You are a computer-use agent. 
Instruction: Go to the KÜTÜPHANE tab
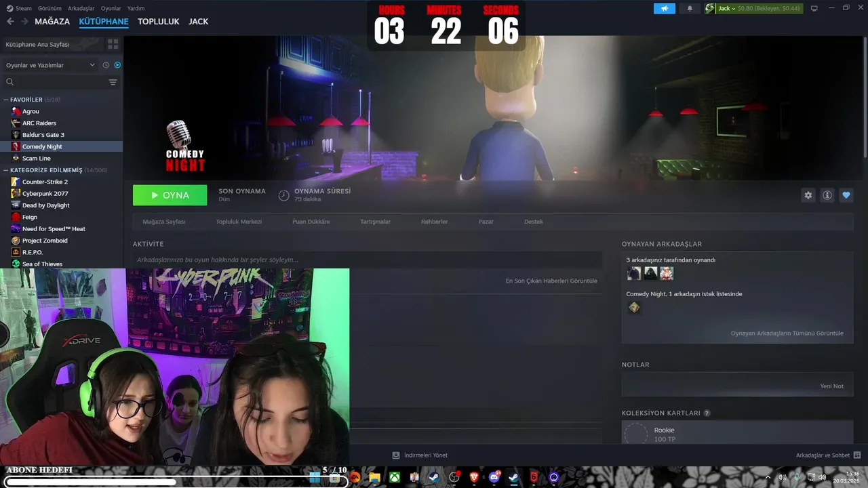tap(104, 22)
